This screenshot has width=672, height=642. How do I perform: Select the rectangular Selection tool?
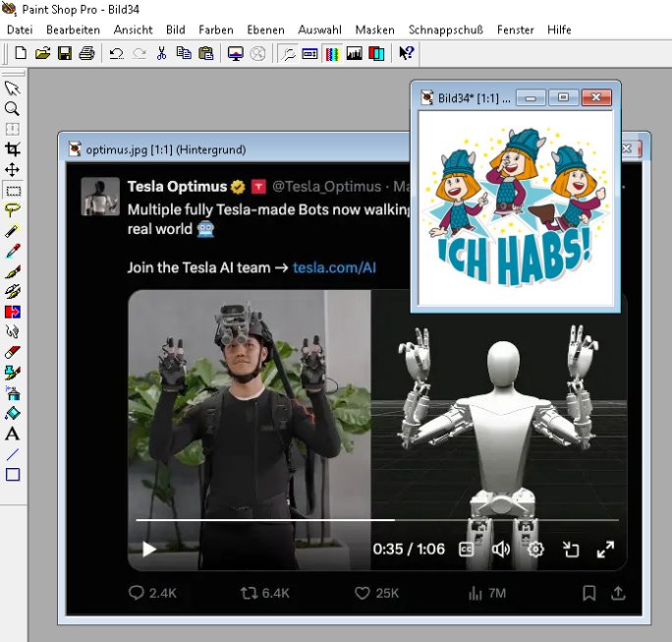pyautogui.click(x=13, y=191)
